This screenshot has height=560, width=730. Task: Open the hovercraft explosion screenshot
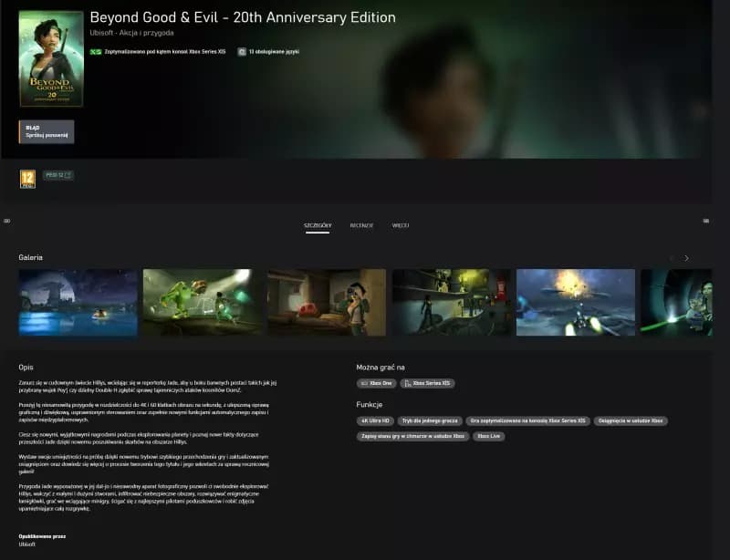coord(576,302)
